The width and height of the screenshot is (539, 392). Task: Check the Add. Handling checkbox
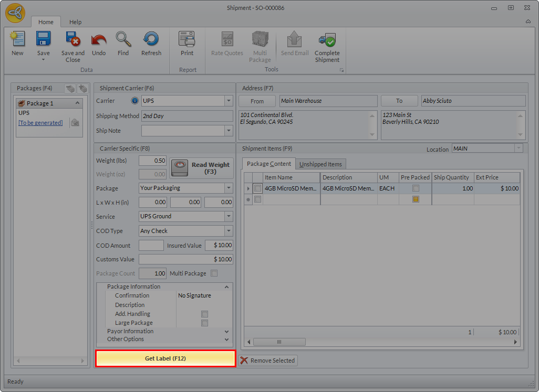[x=205, y=314]
